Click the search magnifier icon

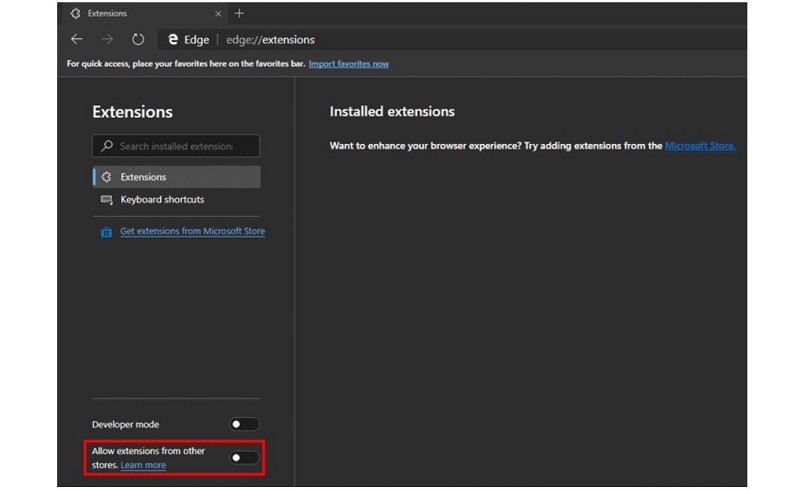point(107,146)
